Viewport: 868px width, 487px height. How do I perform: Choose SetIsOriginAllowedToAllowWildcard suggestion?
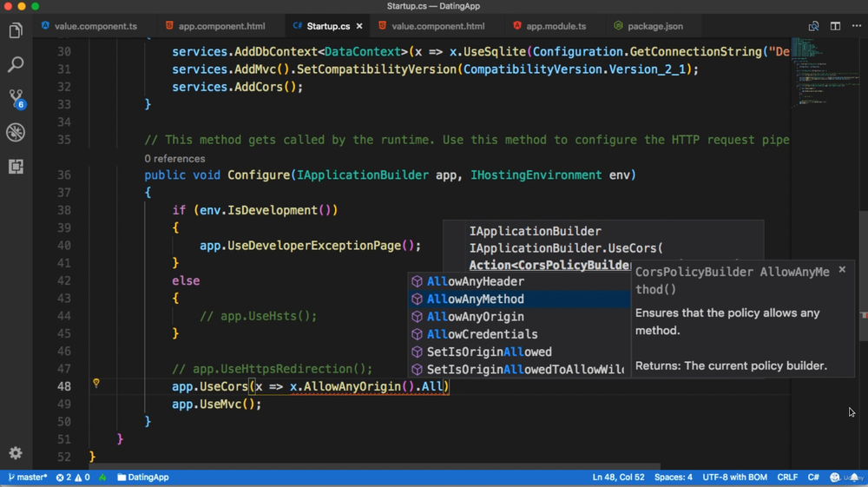[519, 369]
